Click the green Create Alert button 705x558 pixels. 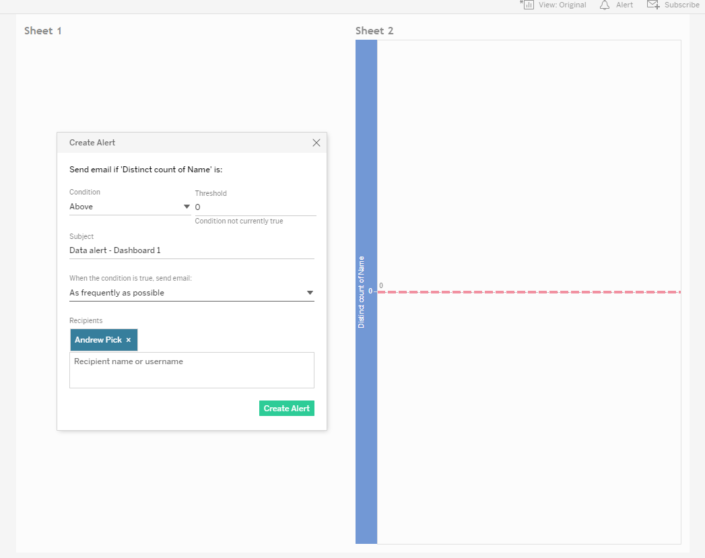click(x=286, y=408)
